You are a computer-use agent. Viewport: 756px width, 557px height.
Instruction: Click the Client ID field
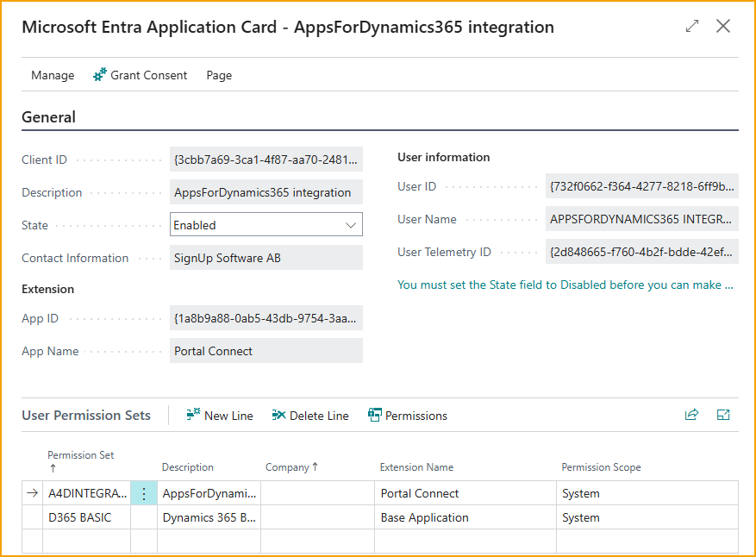tap(266, 160)
